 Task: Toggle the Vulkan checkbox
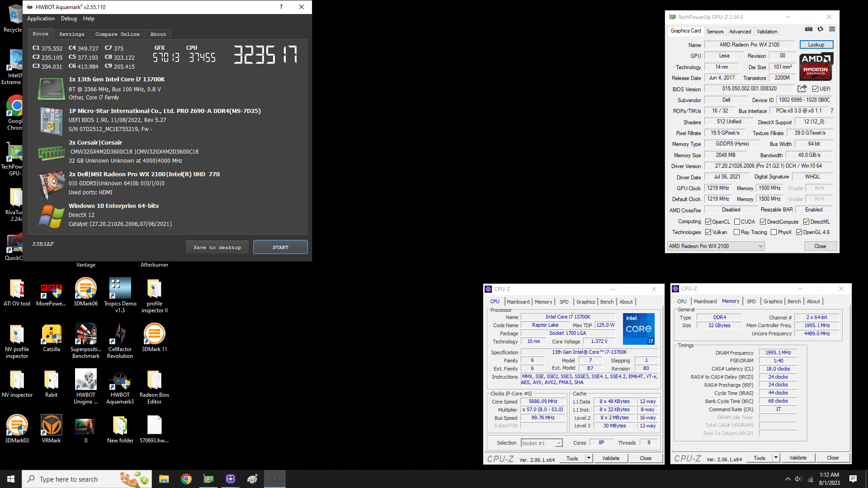tap(708, 232)
